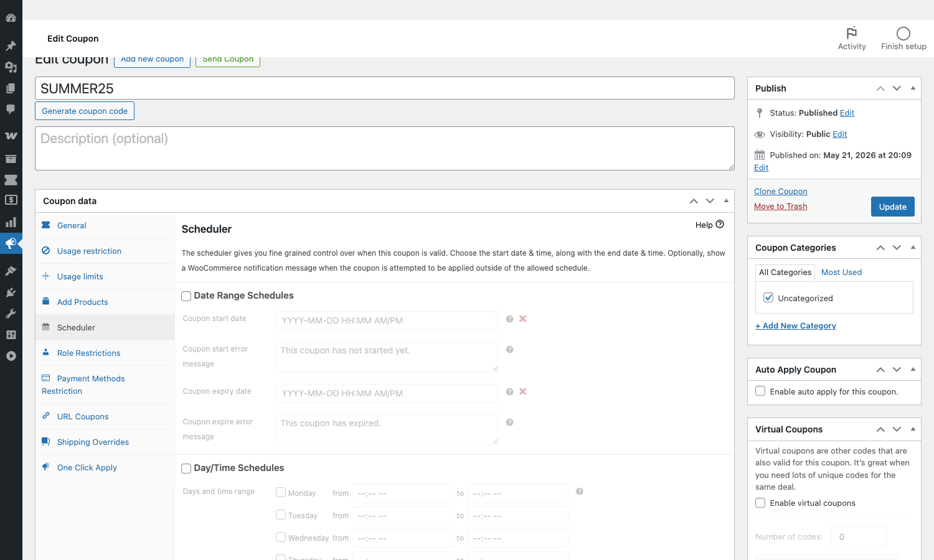The image size is (934, 560).
Task: Enable Day/Time Schedules checkbox
Action: point(186,469)
